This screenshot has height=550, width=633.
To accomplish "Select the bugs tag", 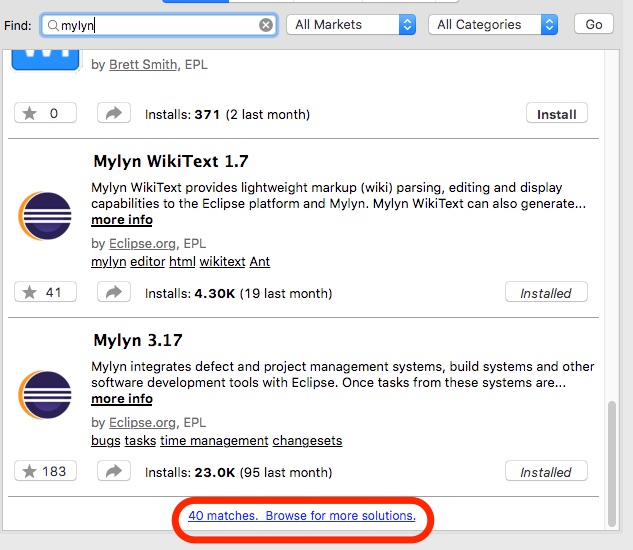I will (x=106, y=441).
